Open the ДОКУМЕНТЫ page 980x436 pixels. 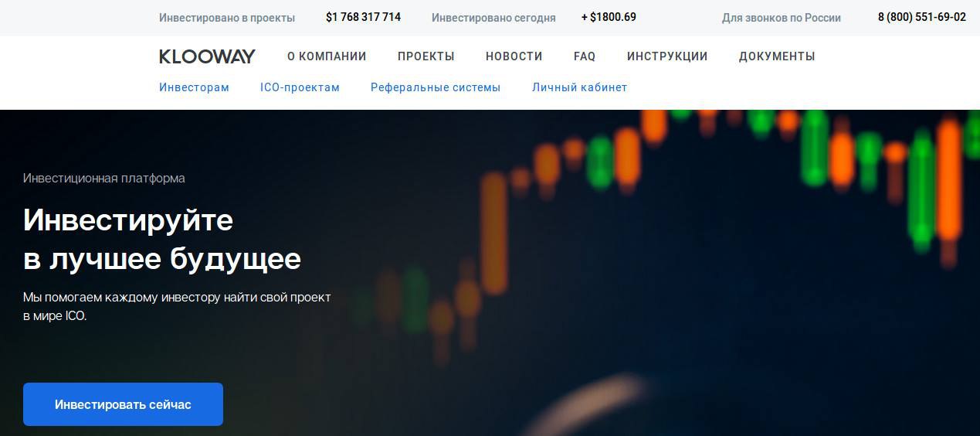(777, 56)
